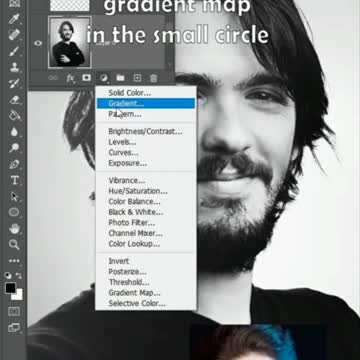Screen dimensions: 360x360
Task: Select the Zoom tool
Action: click(14, 245)
